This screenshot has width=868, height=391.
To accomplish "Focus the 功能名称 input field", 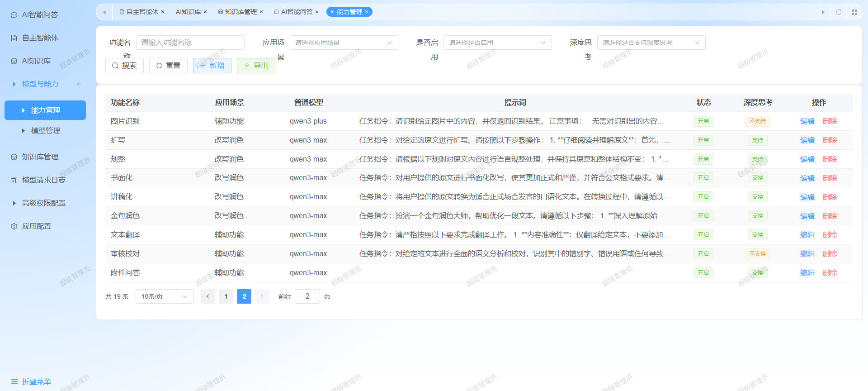I will click(x=190, y=43).
